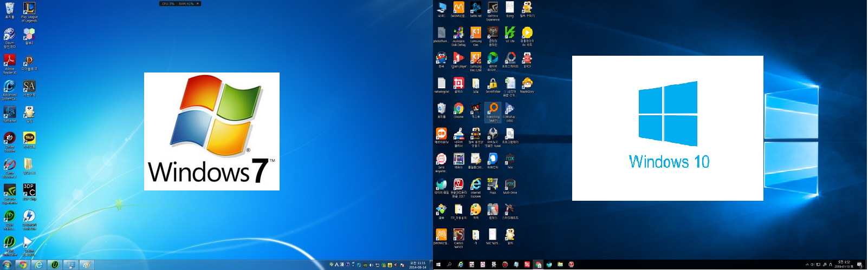The image size is (868, 270).
Task: Open the Windows 10 Start button
Action: (x=438, y=265)
